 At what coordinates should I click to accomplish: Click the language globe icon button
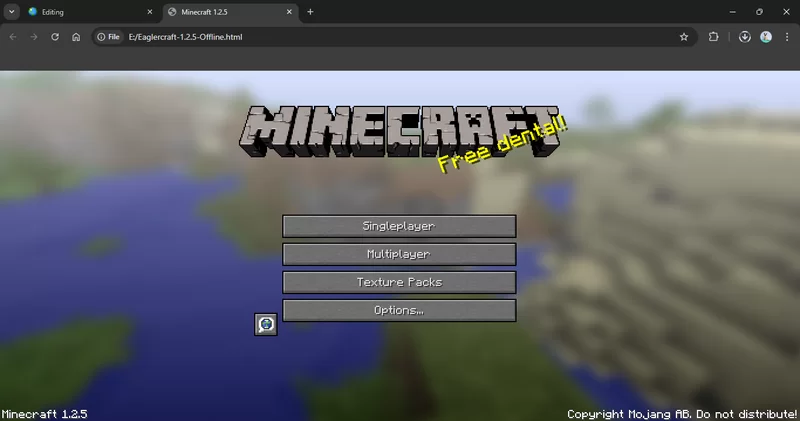coord(266,325)
